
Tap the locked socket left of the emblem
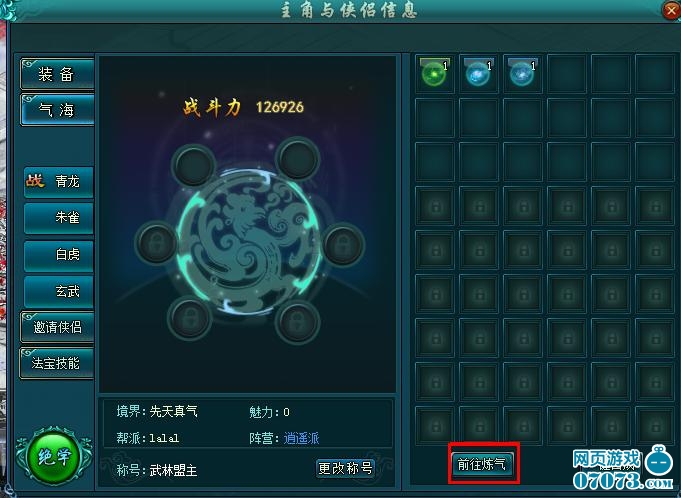coord(156,243)
